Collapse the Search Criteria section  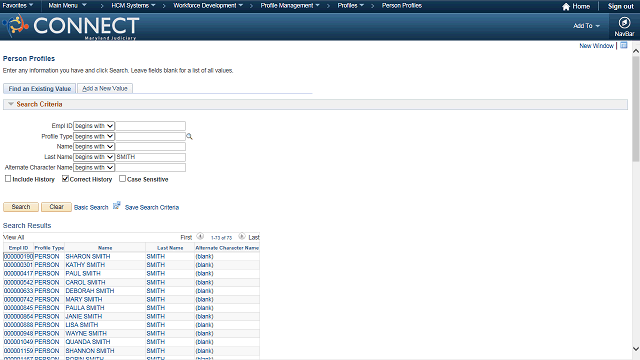coord(11,104)
